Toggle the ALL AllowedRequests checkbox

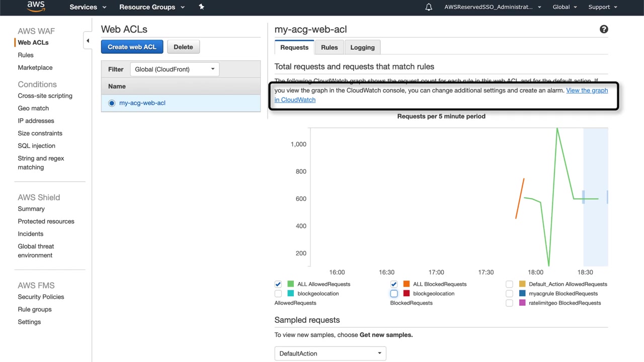coord(278,284)
